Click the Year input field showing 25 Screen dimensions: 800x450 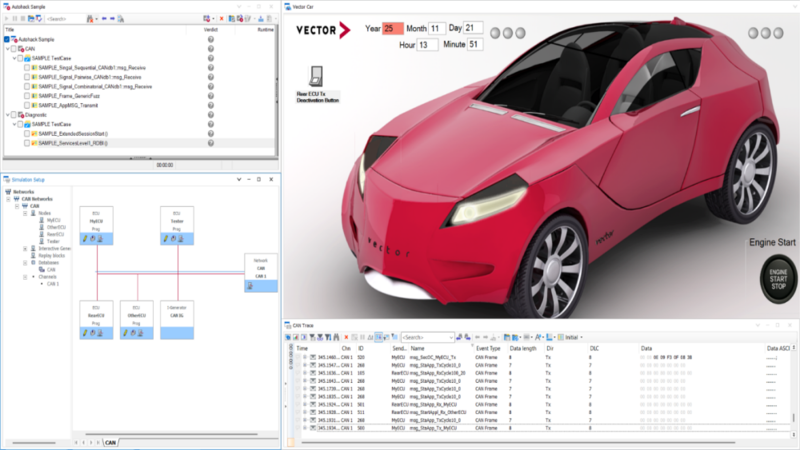[392, 28]
